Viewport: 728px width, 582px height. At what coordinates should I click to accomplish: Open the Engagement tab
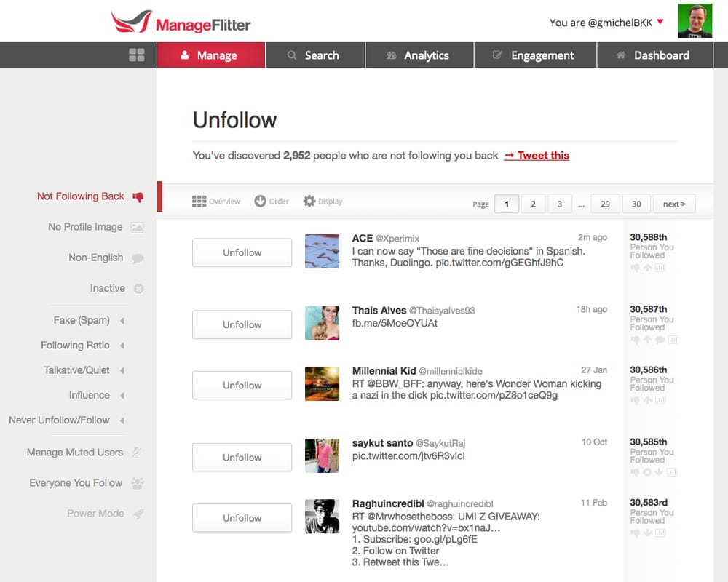point(535,55)
